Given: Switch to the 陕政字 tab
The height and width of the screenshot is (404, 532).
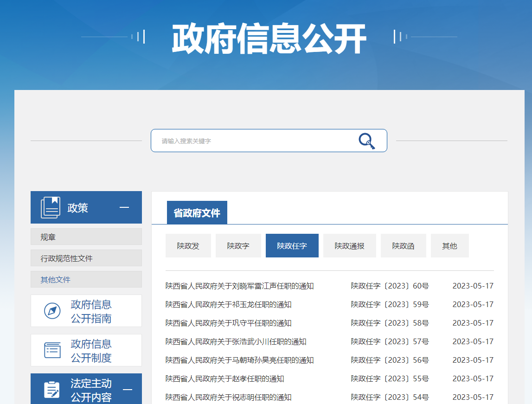Looking at the screenshot, I should pos(238,245).
